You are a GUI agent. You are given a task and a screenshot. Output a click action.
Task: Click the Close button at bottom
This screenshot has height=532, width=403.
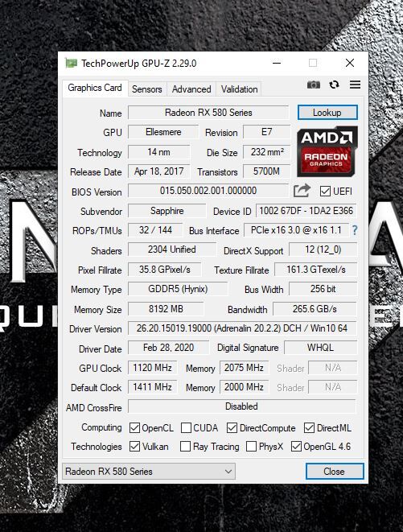coord(335,472)
